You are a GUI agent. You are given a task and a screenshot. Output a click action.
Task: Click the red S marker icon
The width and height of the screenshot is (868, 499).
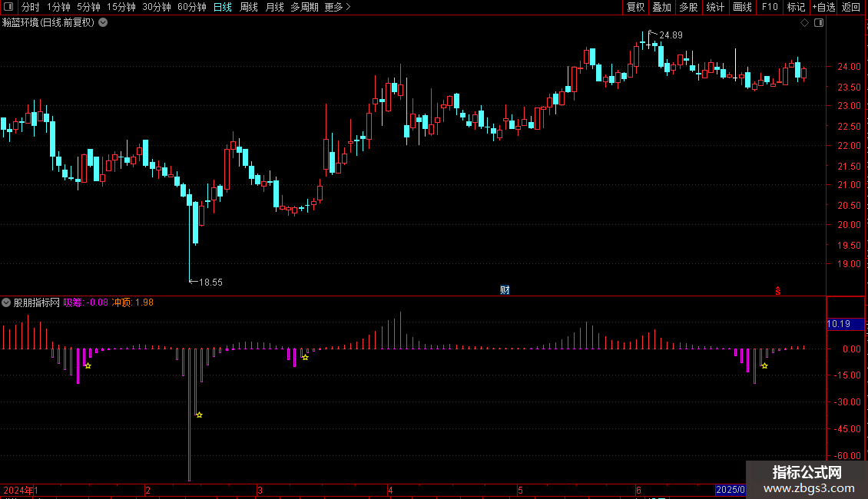[x=778, y=291]
